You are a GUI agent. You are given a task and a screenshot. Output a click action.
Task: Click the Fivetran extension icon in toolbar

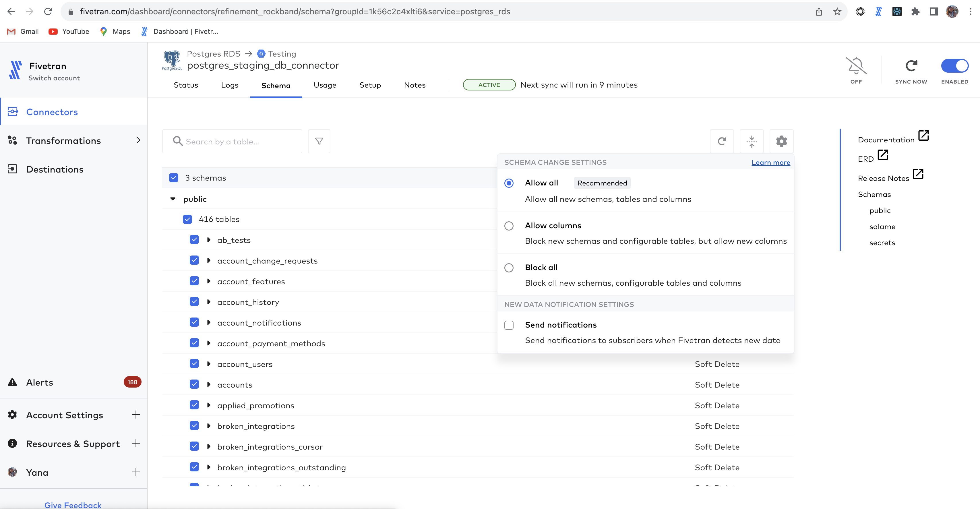click(x=878, y=11)
